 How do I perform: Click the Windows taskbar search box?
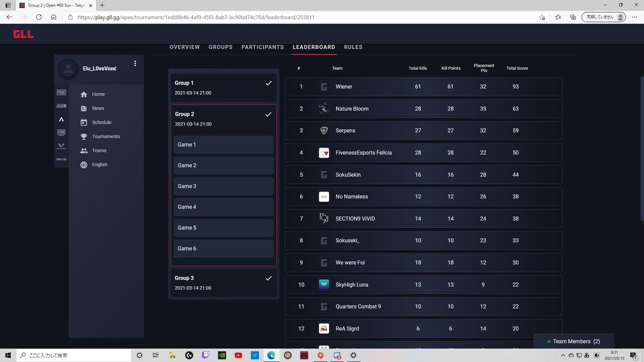tap(72, 355)
